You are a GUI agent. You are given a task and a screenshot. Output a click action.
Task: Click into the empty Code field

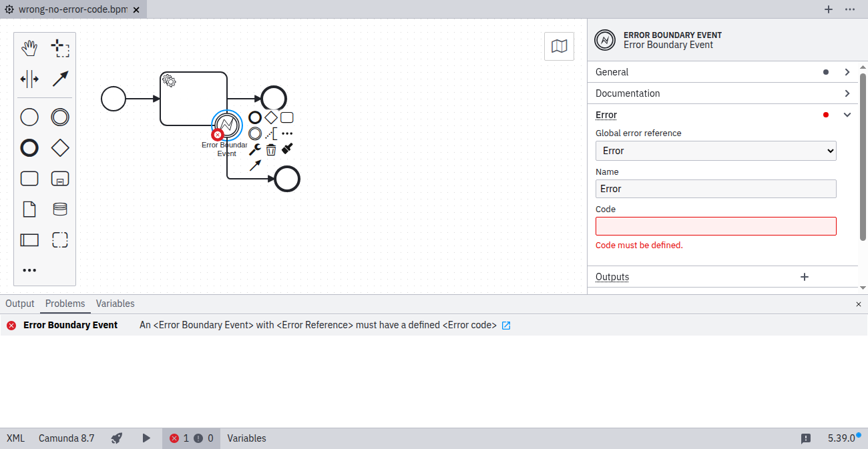coord(715,226)
